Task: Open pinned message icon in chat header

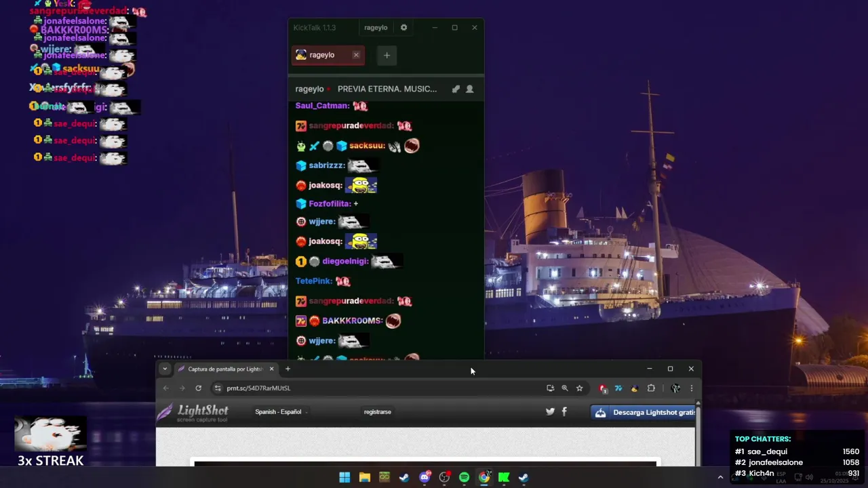Action: tap(456, 89)
